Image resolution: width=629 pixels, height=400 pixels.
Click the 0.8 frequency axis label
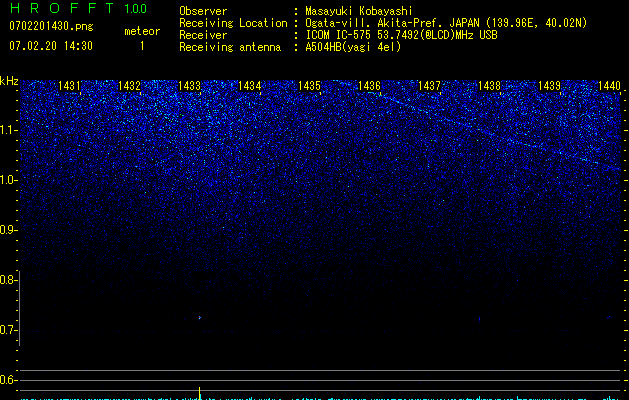tap(9, 280)
